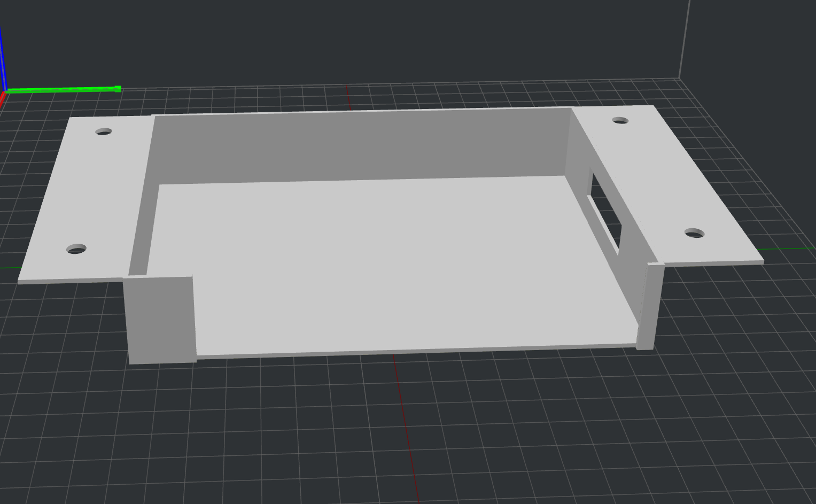The height and width of the screenshot is (504, 816).
Task: Click the rear mounting hole on left flange
Action: tap(104, 131)
